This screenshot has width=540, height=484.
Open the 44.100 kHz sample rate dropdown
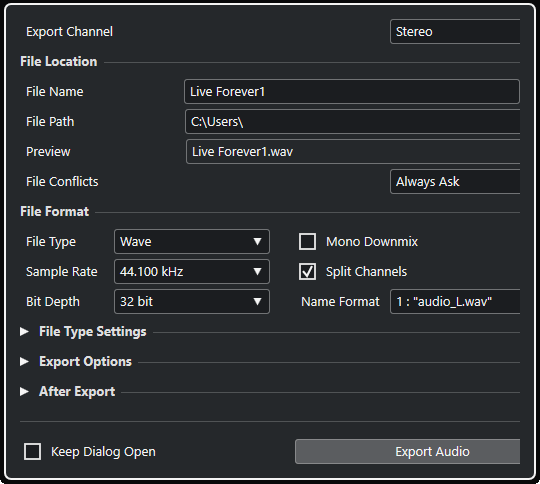pyautogui.click(x=192, y=271)
